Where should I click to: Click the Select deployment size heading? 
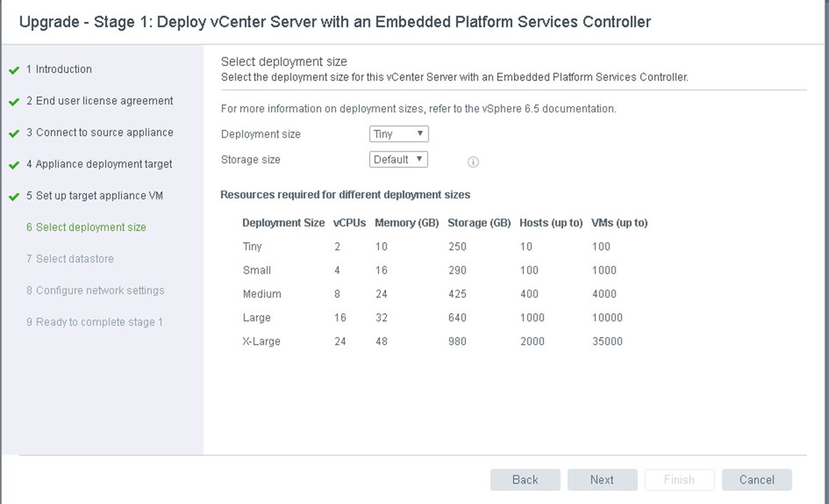pyautogui.click(x=284, y=62)
